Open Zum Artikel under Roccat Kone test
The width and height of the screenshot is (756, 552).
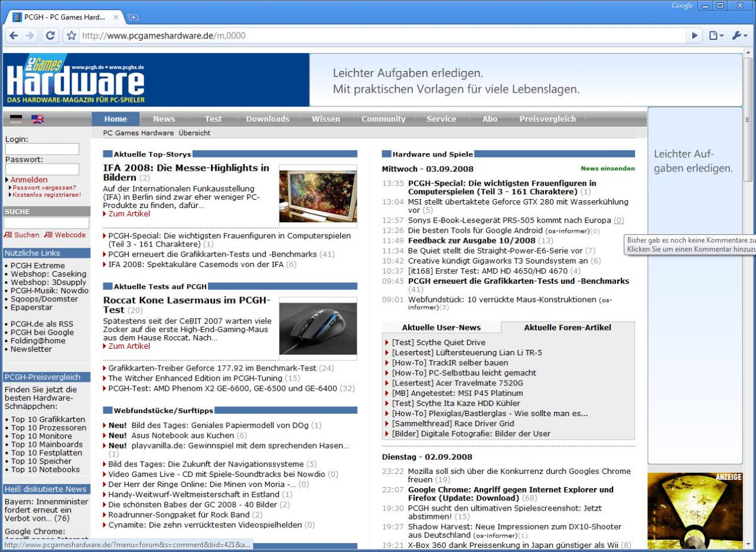click(x=129, y=346)
